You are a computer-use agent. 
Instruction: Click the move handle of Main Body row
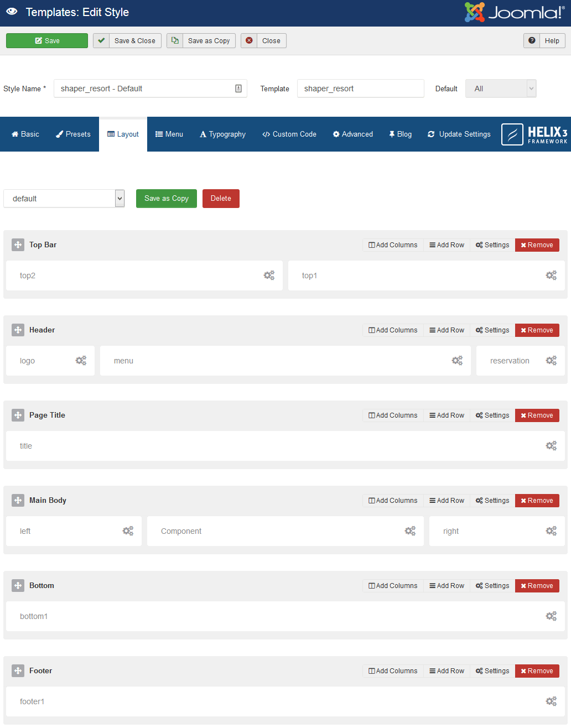click(x=18, y=501)
